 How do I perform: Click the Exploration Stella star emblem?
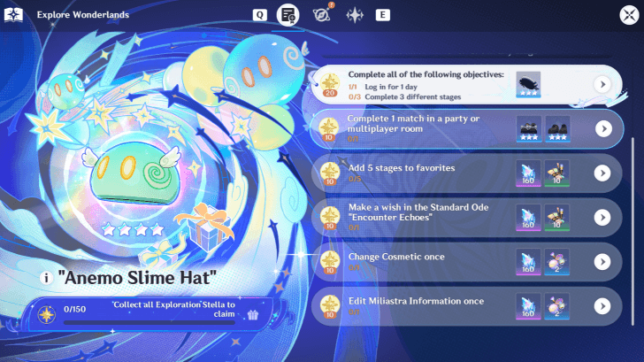click(x=46, y=315)
